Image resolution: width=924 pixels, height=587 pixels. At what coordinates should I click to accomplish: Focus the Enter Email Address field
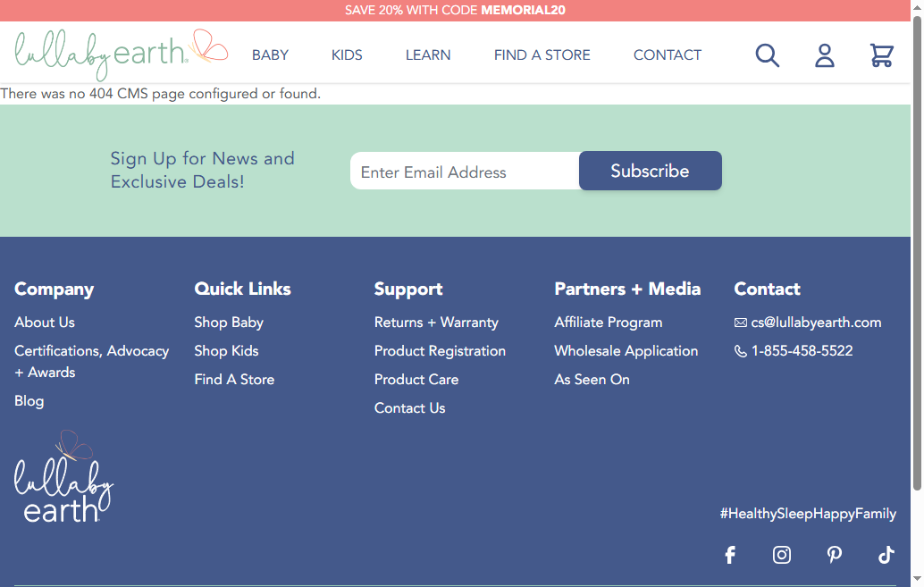coord(465,172)
